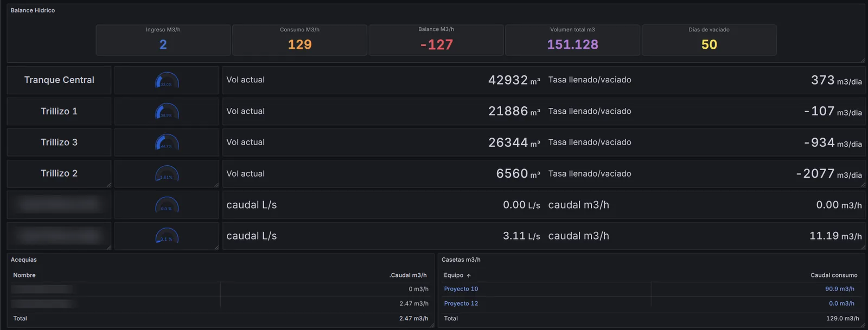The width and height of the screenshot is (868, 330).
Task: Sort the Acequias table by Nombre
Action: tap(24, 275)
